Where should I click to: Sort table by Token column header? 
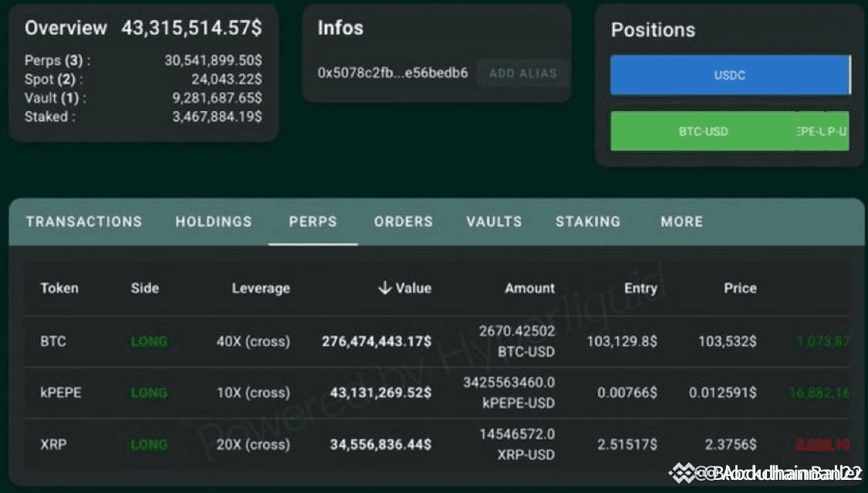tap(59, 288)
